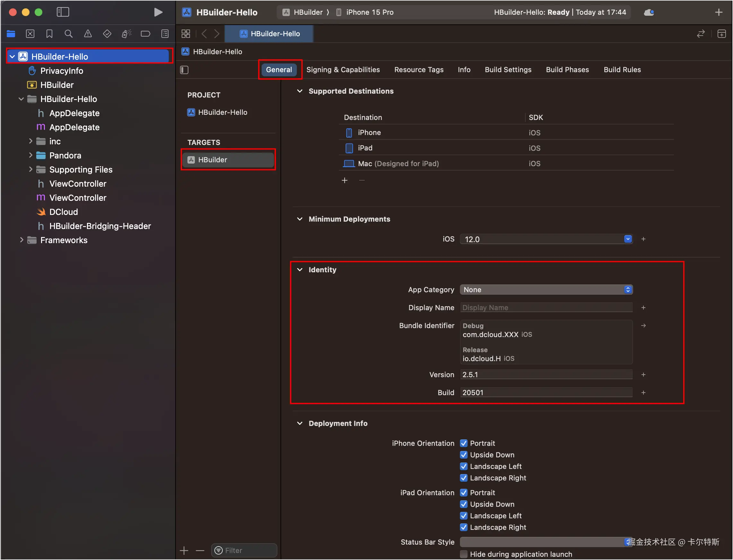Open the App Category dropdown
Viewport: 733px width, 560px height.
tap(546, 290)
